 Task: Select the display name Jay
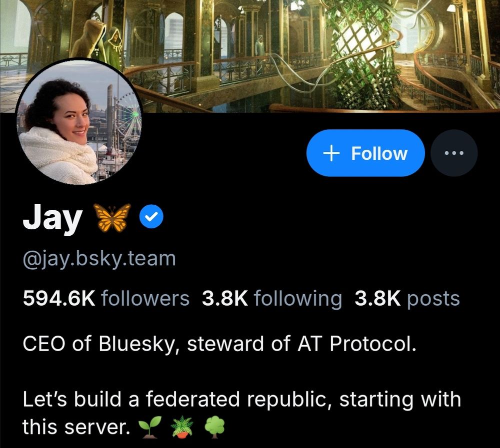(x=52, y=218)
